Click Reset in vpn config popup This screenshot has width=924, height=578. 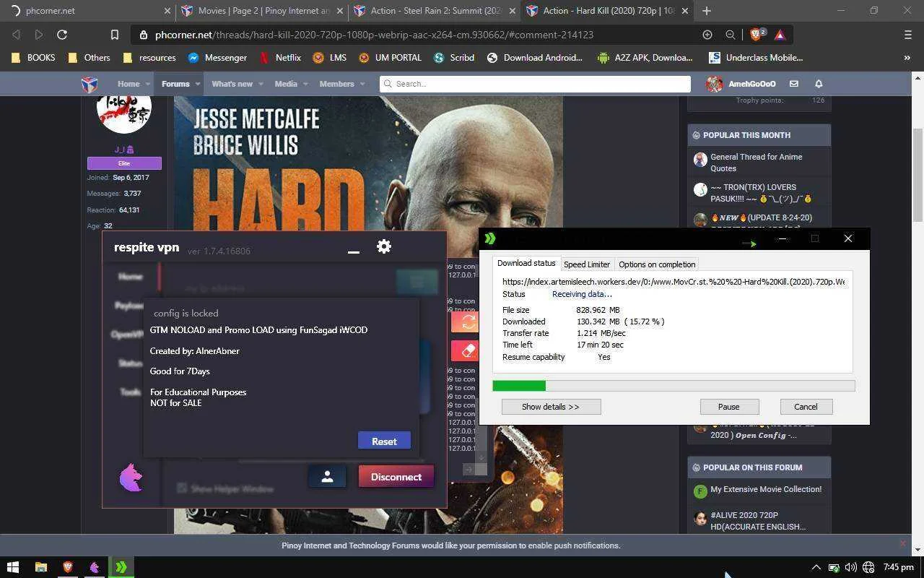384,441
